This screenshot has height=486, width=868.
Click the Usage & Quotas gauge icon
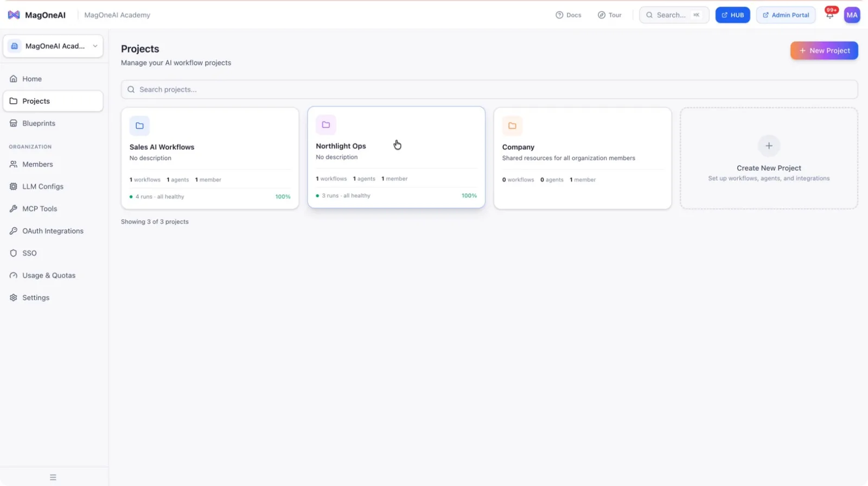[14, 275]
